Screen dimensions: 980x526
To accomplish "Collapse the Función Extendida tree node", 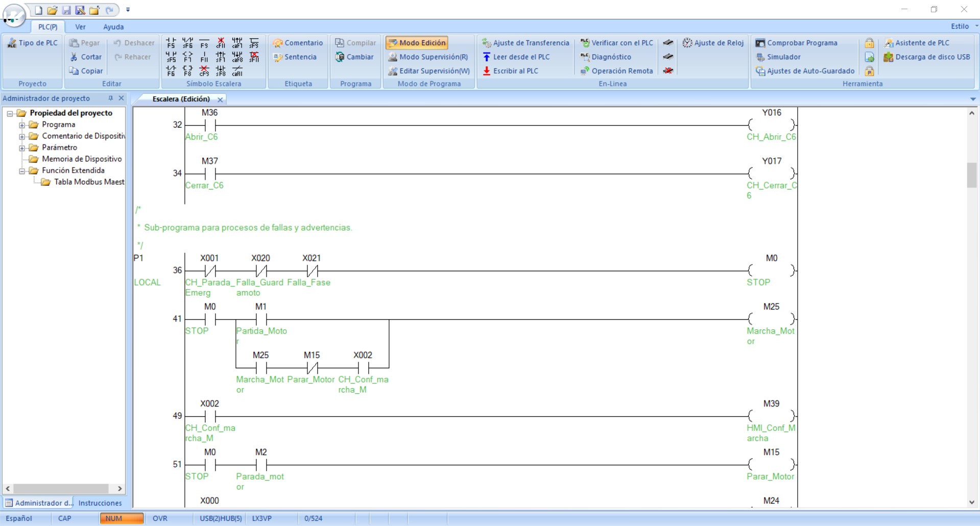I will (22, 171).
